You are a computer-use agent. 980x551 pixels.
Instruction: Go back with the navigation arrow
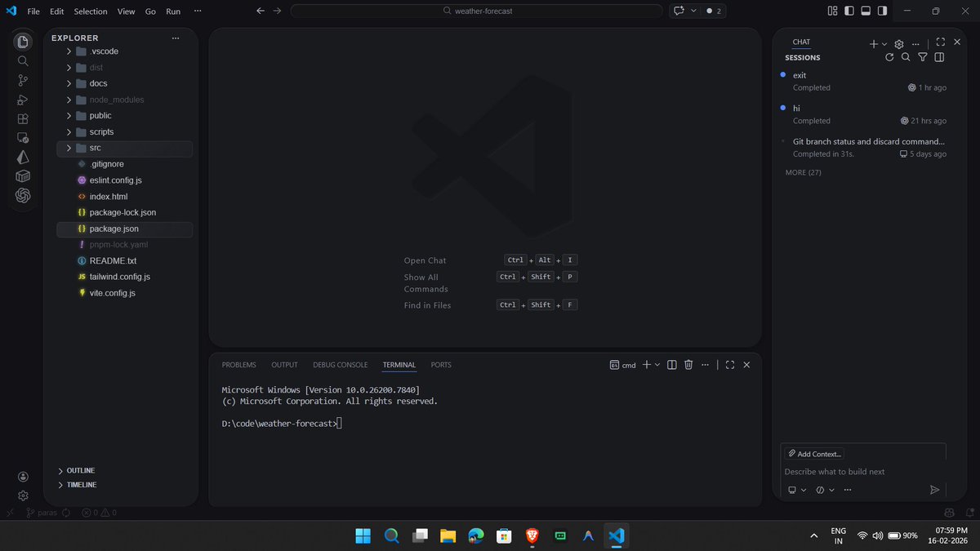pyautogui.click(x=260, y=11)
